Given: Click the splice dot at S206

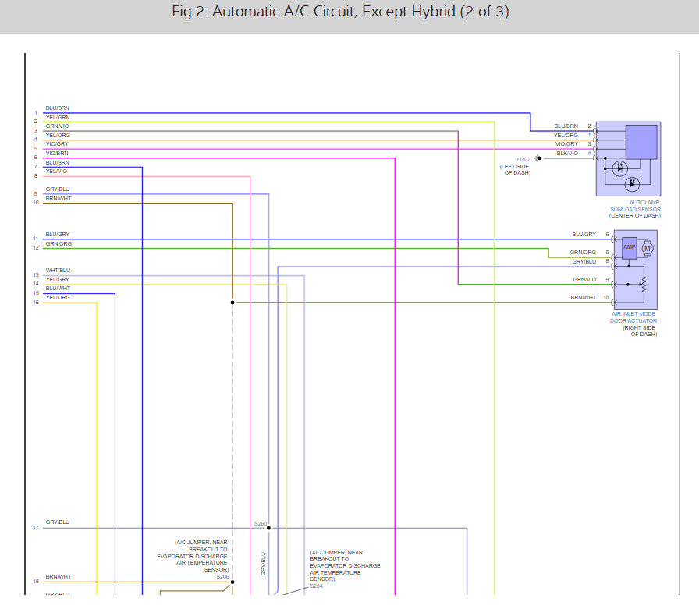Looking at the screenshot, I should click(x=232, y=582).
